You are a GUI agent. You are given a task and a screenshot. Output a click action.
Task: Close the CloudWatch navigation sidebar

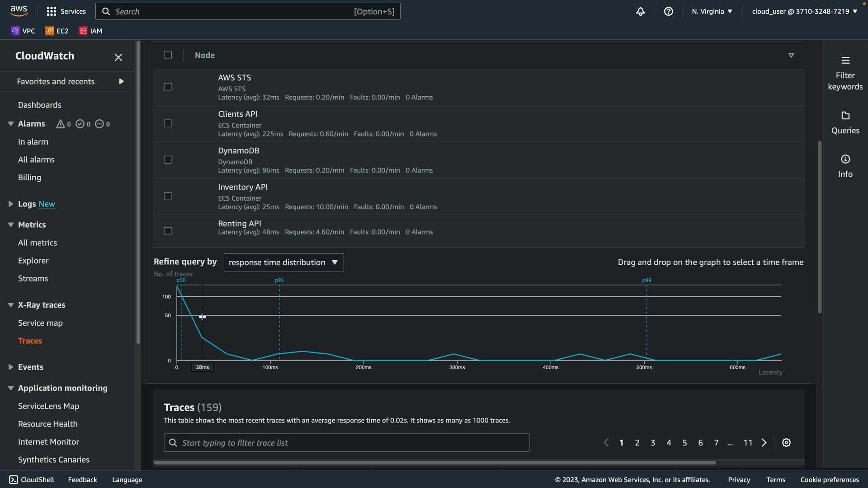tap(118, 57)
